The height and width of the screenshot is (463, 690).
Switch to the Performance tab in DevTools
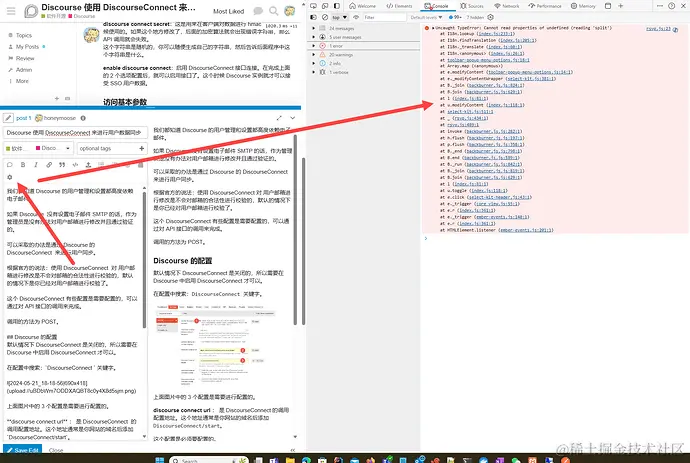pos(545,6)
